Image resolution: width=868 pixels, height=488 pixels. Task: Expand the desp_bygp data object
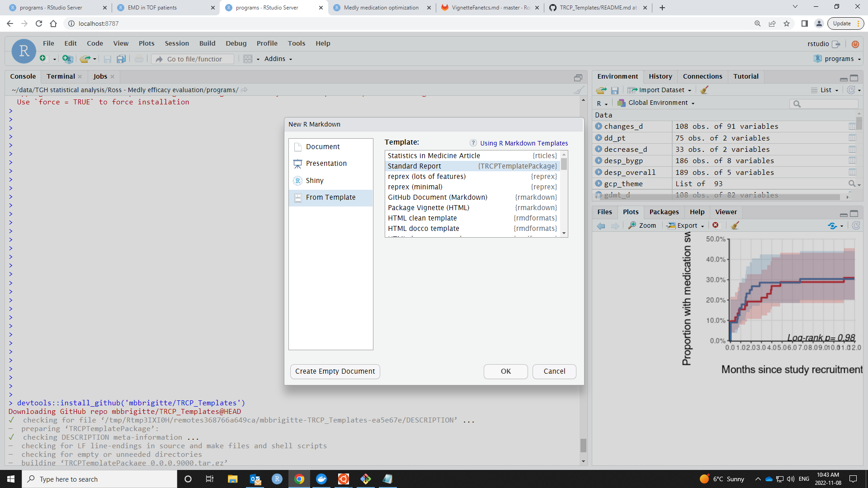(599, 160)
